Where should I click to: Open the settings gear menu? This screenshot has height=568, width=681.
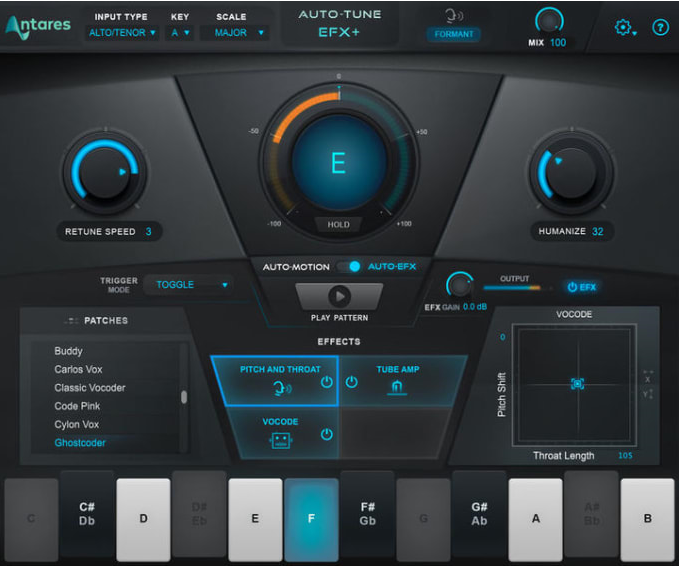pyautogui.click(x=625, y=27)
